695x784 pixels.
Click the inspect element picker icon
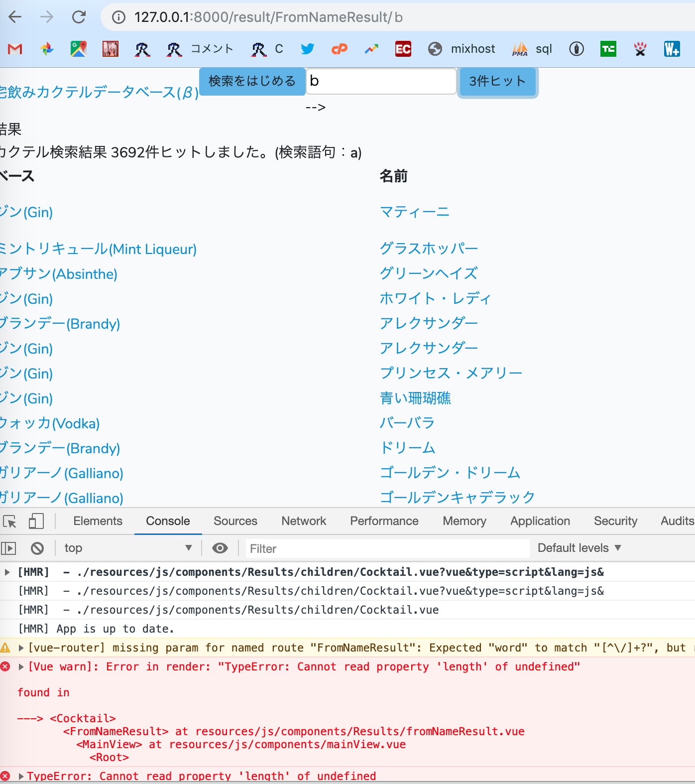10,522
